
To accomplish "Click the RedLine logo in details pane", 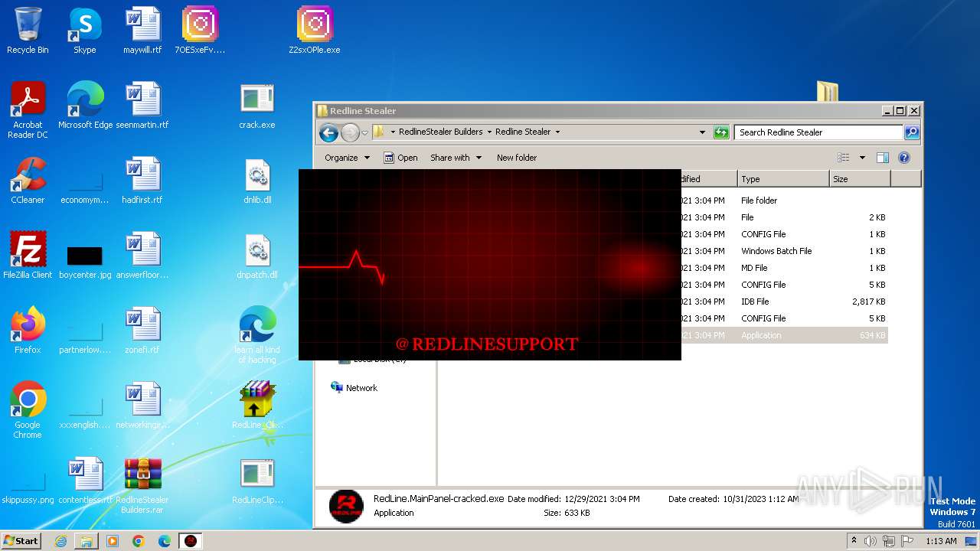I will point(346,506).
